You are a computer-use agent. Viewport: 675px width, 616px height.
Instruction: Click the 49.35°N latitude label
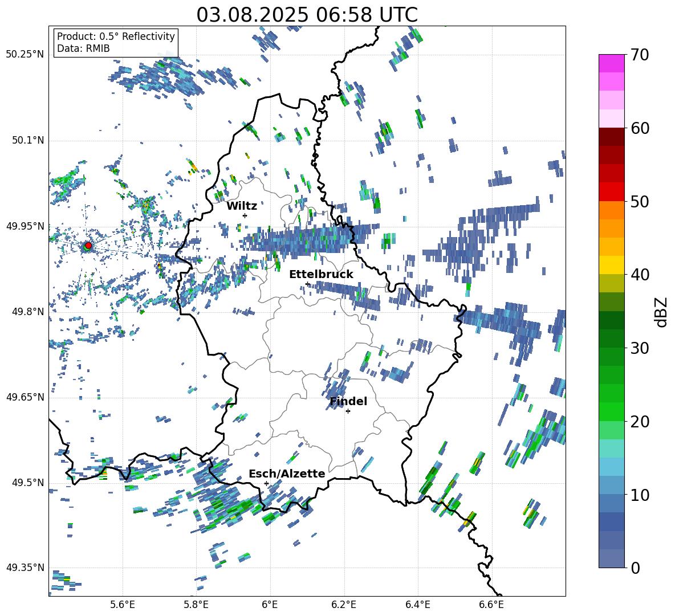pyautogui.click(x=25, y=568)
